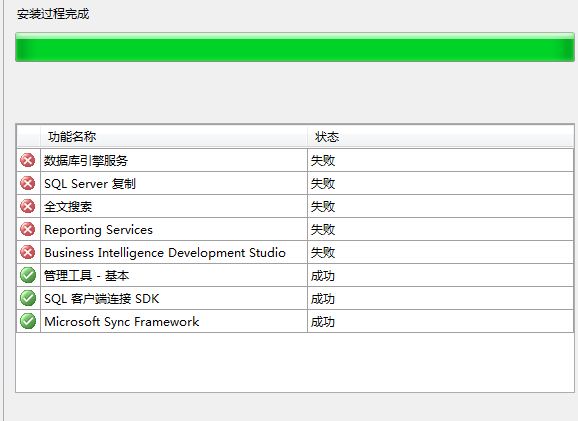Click the 失败 status of 数据库引擎服务

pos(323,161)
